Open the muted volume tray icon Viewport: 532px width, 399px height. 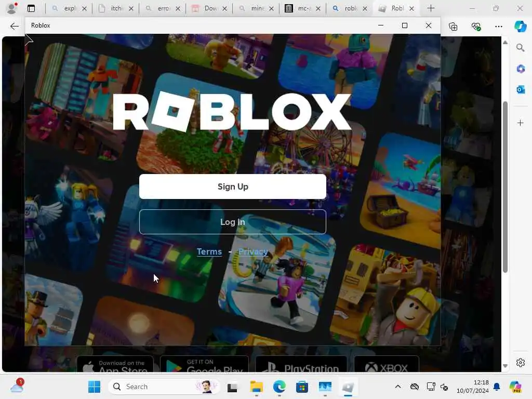(444, 387)
